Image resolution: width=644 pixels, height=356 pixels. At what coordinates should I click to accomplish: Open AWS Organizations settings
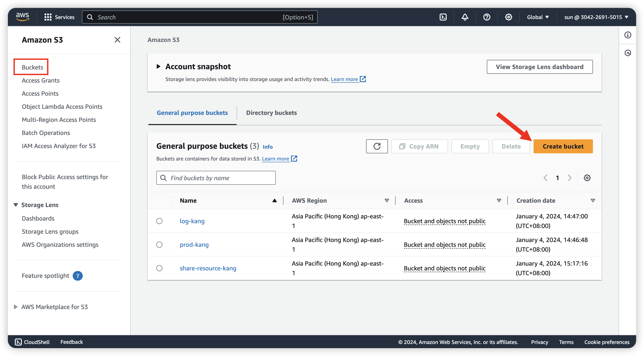60,244
